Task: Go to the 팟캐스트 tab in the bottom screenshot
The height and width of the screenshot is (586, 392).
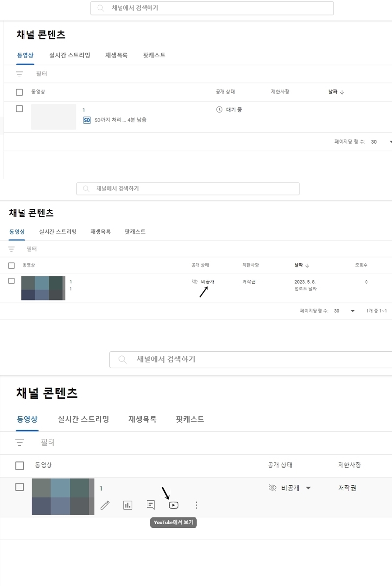Action: (190, 419)
